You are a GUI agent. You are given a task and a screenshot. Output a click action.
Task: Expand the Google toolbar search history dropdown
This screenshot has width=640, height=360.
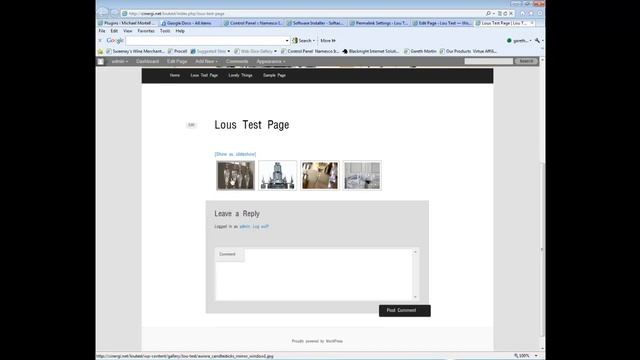tap(287, 40)
